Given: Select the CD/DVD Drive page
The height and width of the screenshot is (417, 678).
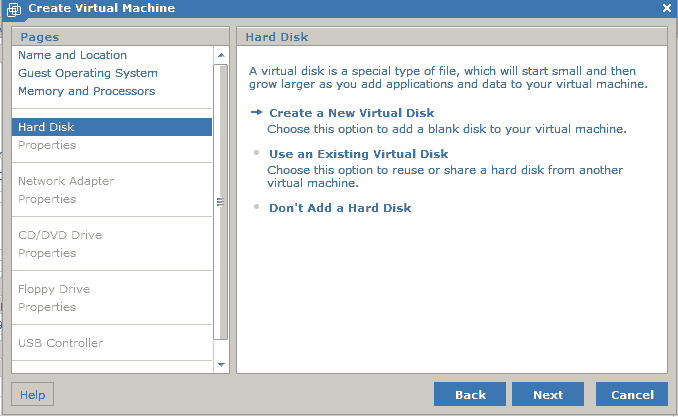Looking at the screenshot, I should point(60,235).
